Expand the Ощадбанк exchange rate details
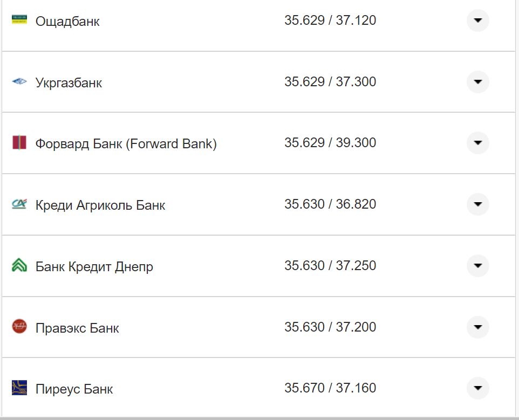The width and height of the screenshot is (519, 420). click(477, 21)
